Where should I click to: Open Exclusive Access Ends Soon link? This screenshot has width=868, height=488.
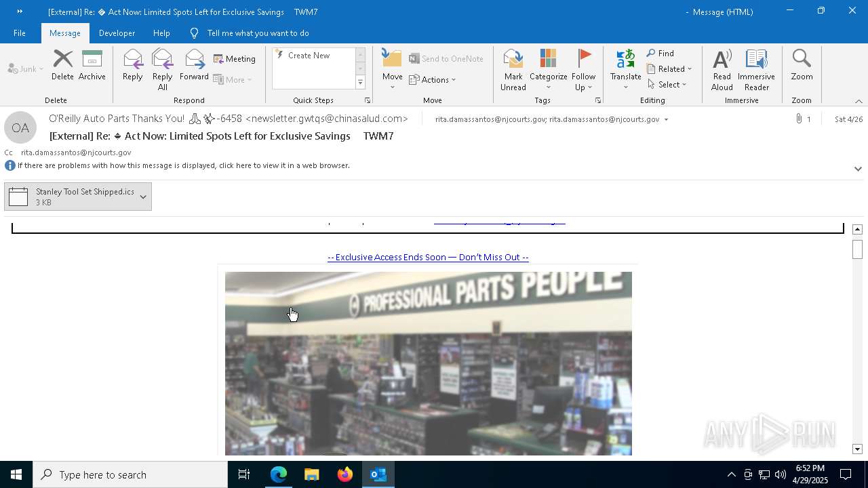point(428,258)
